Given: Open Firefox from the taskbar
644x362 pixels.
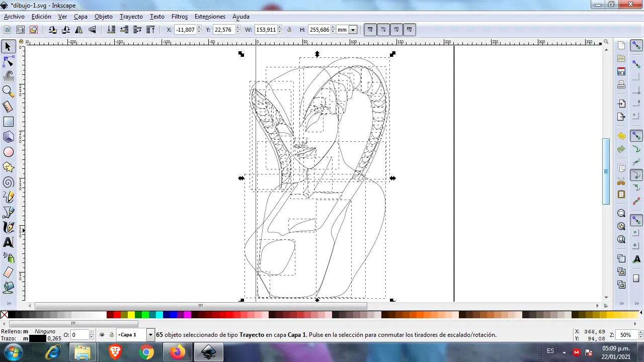Looking at the screenshot, I should click(x=177, y=352).
